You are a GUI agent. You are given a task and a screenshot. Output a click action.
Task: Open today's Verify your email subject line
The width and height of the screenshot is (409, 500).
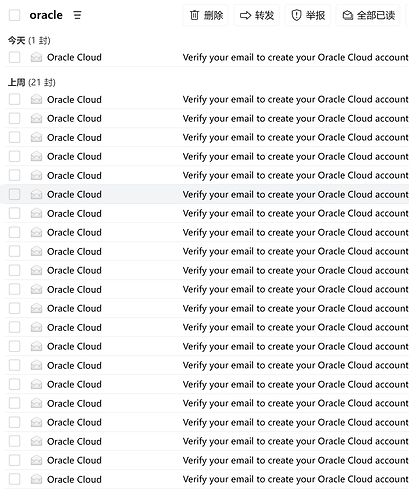[x=295, y=57]
